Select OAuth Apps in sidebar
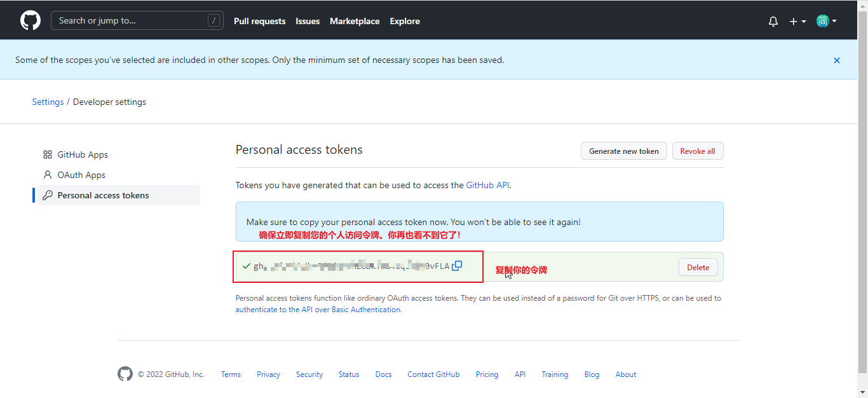This screenshot has height=398, width=868. click(118, 175)
